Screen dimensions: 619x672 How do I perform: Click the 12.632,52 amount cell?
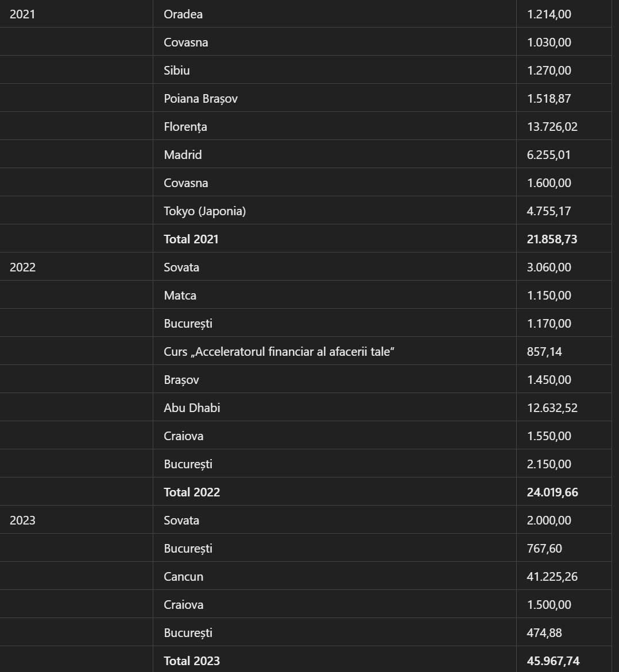(552, 408)
